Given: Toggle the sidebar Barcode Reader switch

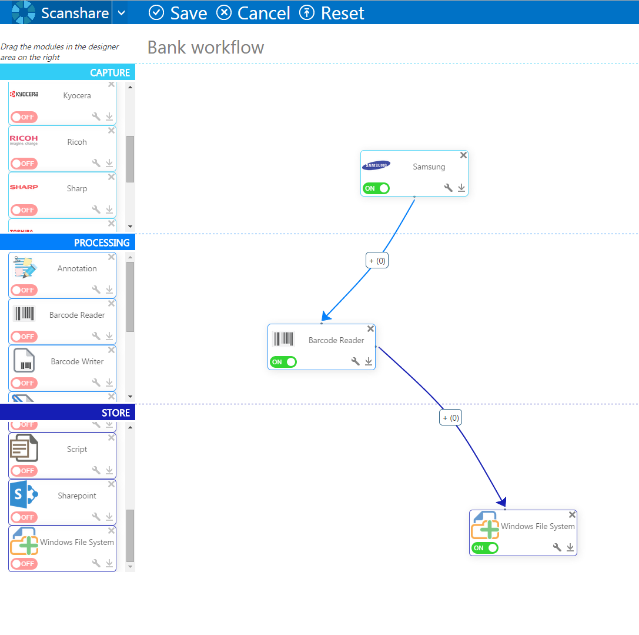Looking at the screenshot, I should [24, 337].
